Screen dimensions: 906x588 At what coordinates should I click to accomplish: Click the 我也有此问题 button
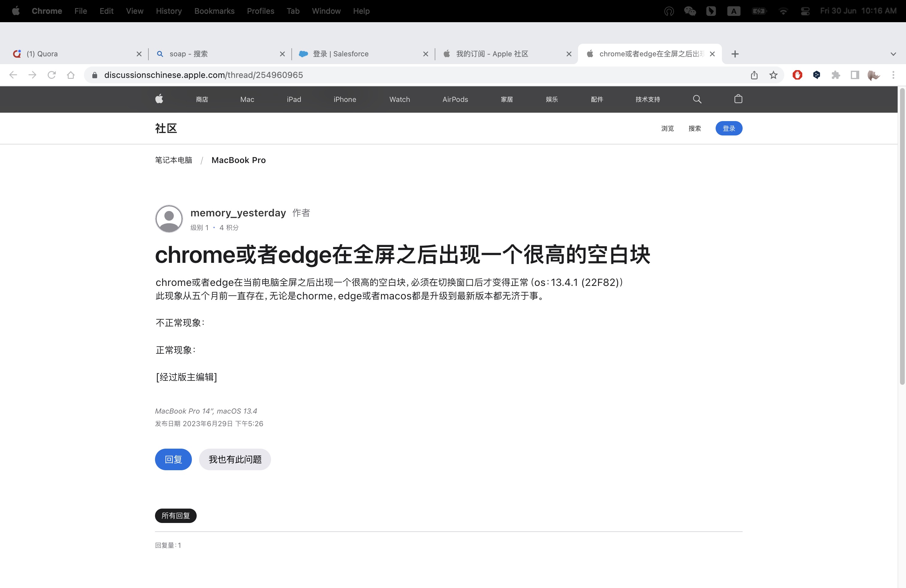pyautogui.click(x=235, y=459)
